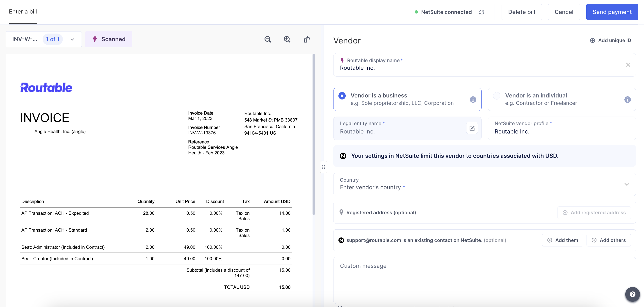
Task: Show info about vendor is a business
Action: pos(473,99)
